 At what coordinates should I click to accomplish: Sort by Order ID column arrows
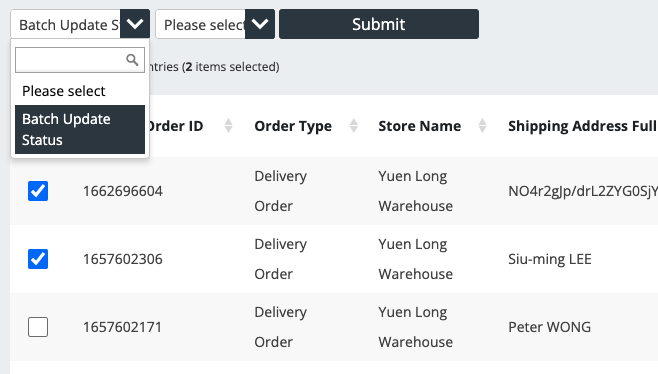coord(228,126)
